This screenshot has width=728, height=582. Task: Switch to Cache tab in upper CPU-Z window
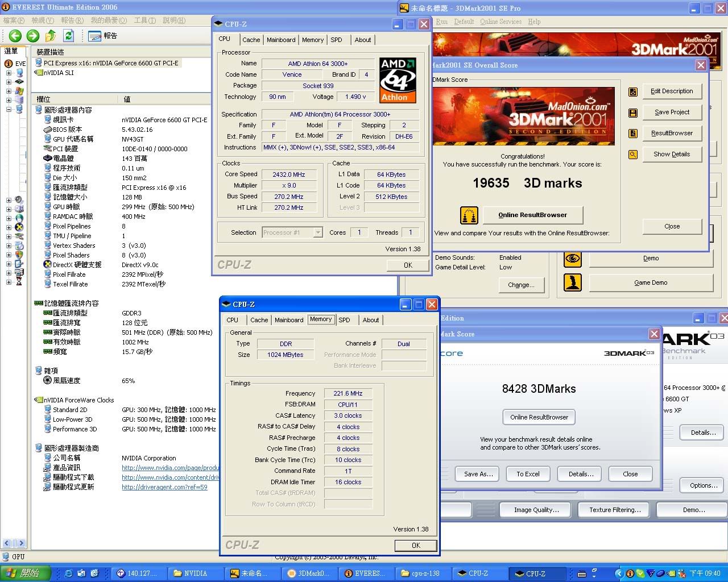tap(251, 40)
